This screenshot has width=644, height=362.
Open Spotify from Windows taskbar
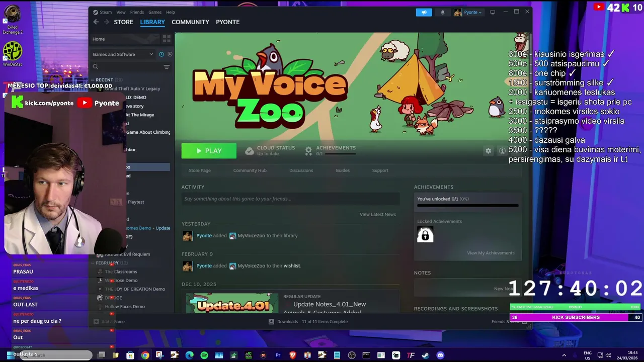pyautogui.click(x=204, y=355)
